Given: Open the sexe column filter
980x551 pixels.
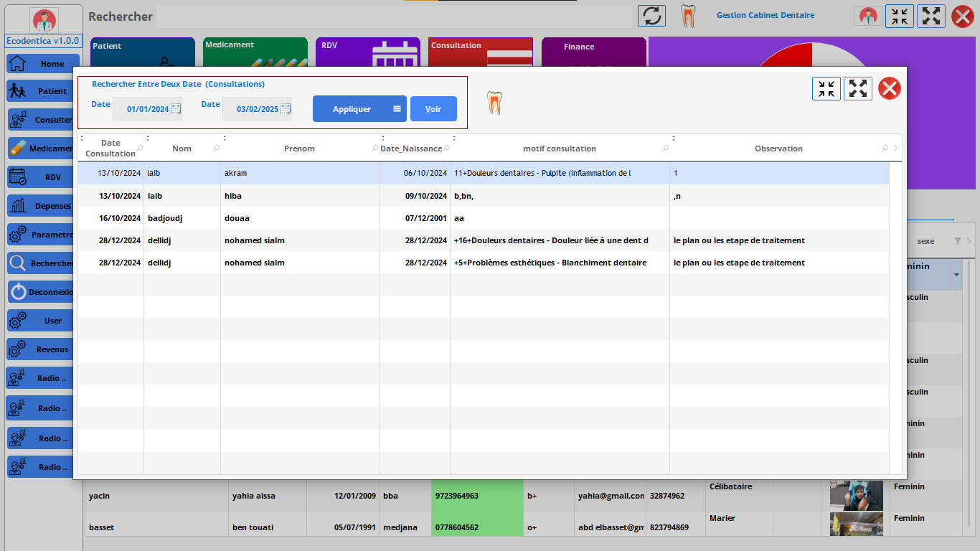Looking at the screenshot, I should 957,241.
